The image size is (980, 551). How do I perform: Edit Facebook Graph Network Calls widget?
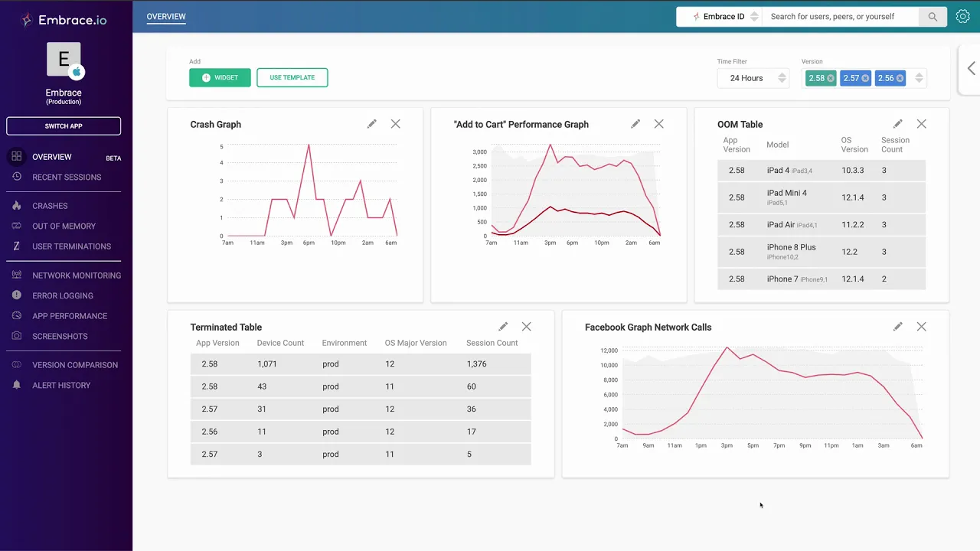(x=898, y=327)
